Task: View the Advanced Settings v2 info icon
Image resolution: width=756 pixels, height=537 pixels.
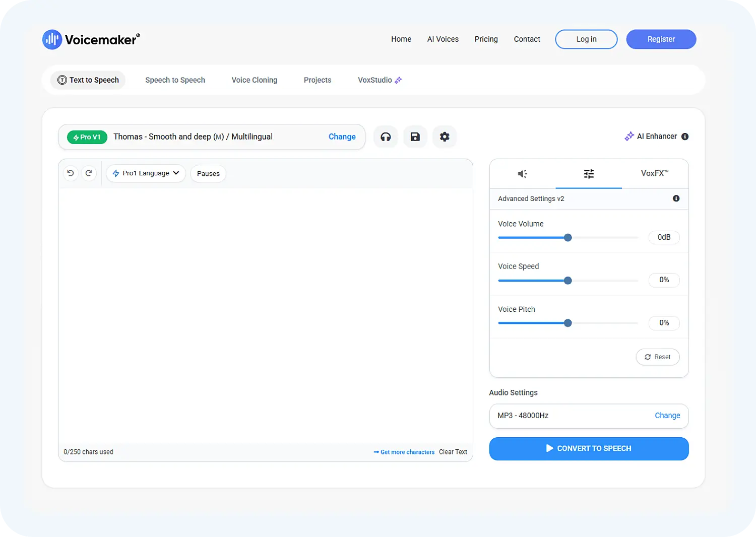Action: pyautogui.click(x=676, y=198)
